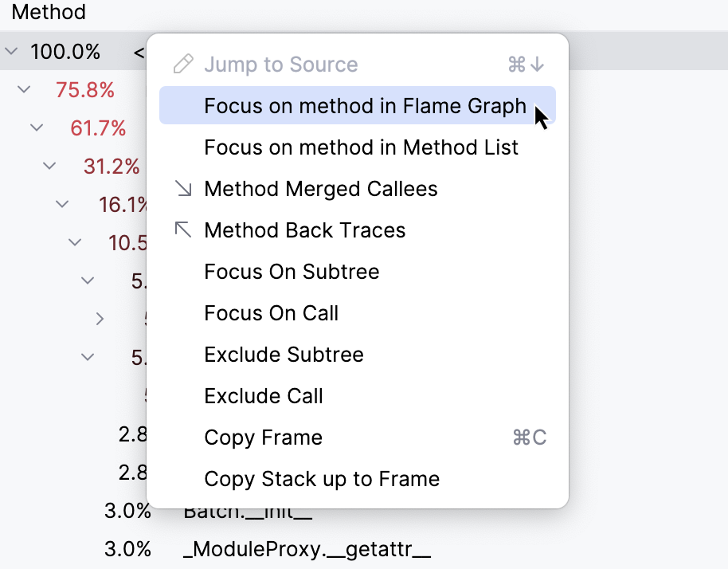
Task: Collapse the 31.2% tree node
Action: pyautogui.click(x=49, y=166)
